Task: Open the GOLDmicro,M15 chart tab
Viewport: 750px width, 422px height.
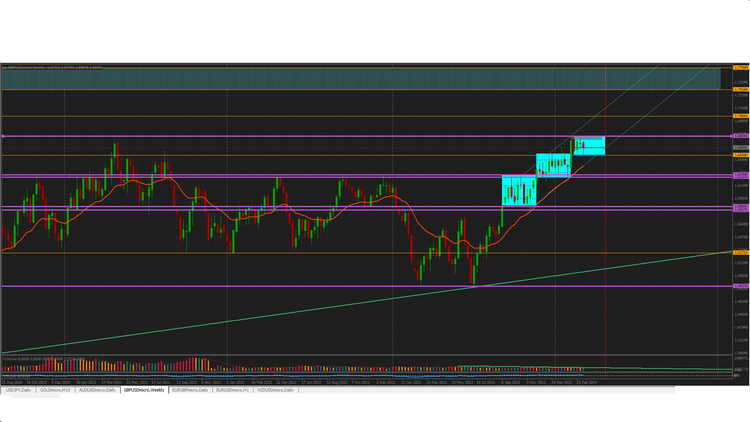Action: click(55, 390)
